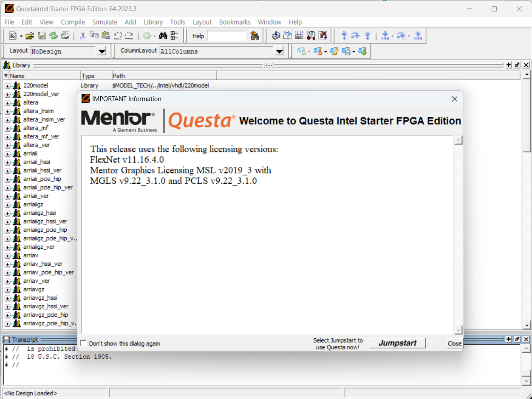This screenshot has width=532, height=399.
Task: Open a file using the Open icon
Action: coord(29,36)
